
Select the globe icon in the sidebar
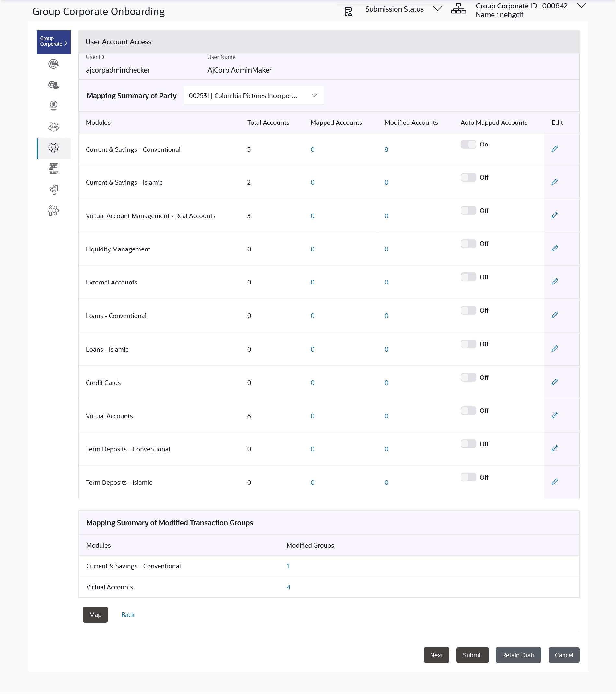(53, 64)
